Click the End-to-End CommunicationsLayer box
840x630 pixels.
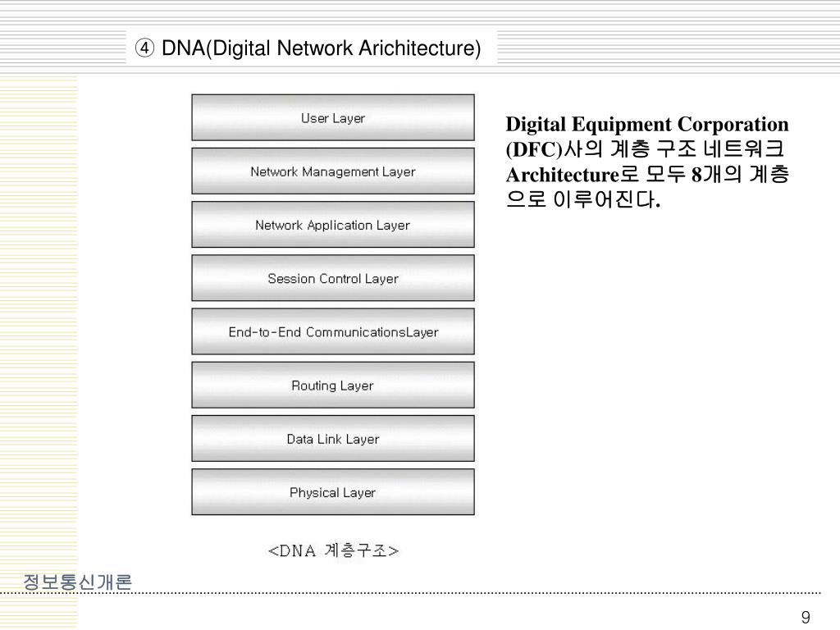click(x=333, y=332)
